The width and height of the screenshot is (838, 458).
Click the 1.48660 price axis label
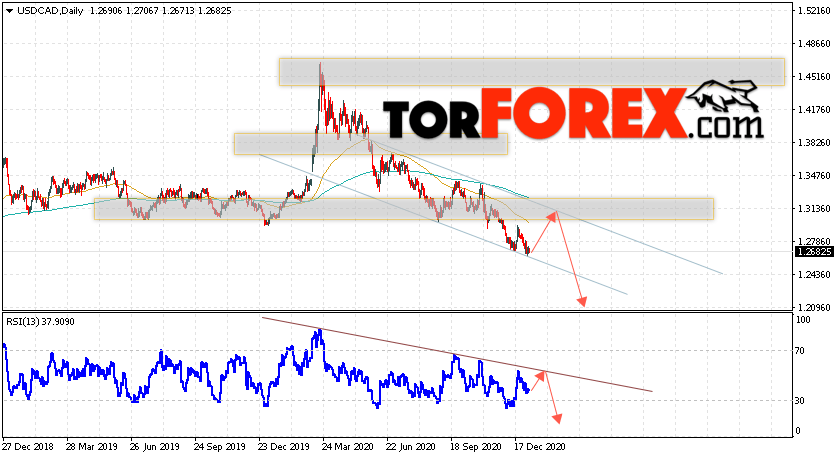pyautogui.click(x=814, y=44)
